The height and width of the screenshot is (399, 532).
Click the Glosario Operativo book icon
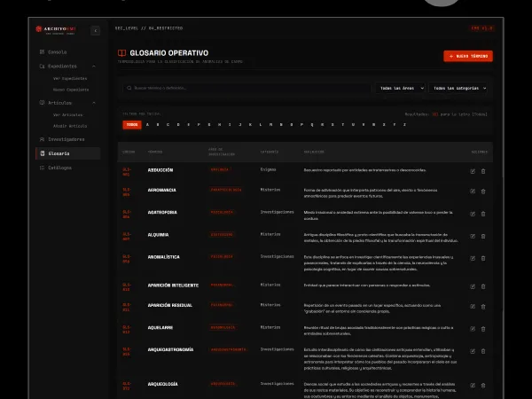click(x=121, y=53)
